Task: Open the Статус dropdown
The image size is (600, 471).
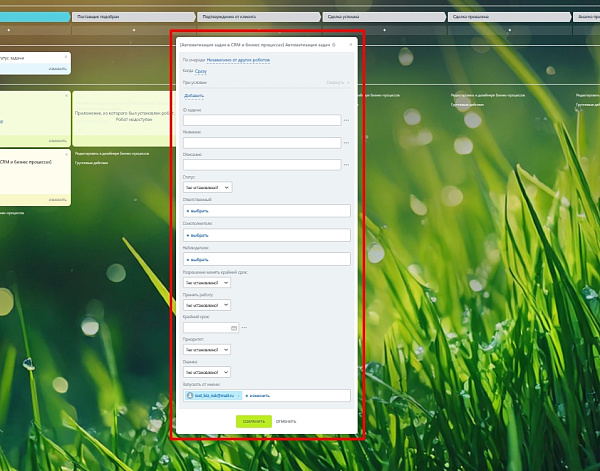Action: pyautogui.click(x=207, y=187)
